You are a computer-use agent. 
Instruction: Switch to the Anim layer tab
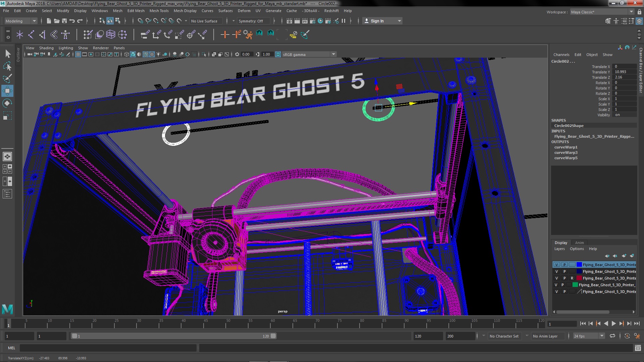pos(579,243)
